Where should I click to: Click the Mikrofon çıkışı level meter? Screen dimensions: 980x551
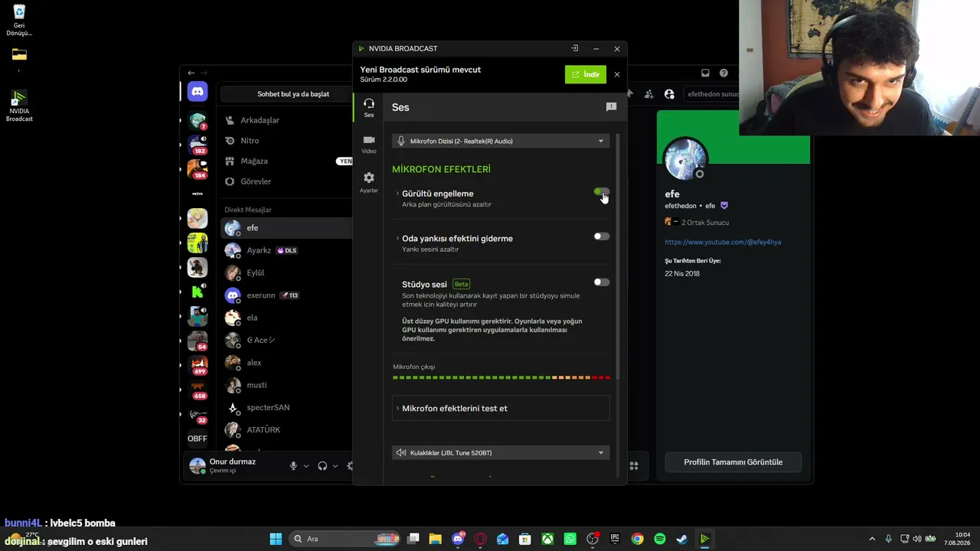point(501,377)
